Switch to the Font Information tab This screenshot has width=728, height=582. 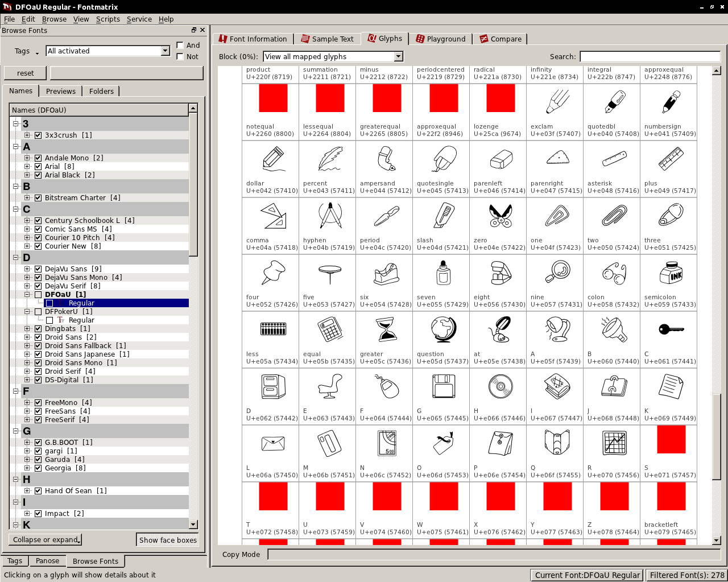(x=253, y=39)
